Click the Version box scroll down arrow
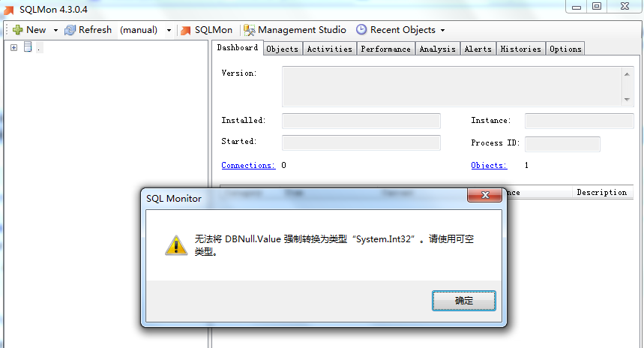This screenshot has height=348, width=644. coord(627,100)
